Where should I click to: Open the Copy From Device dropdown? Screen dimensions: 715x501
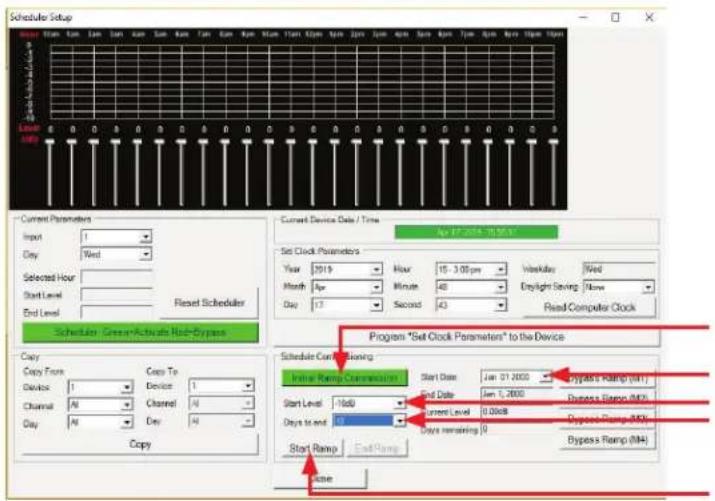click(100, 387)
